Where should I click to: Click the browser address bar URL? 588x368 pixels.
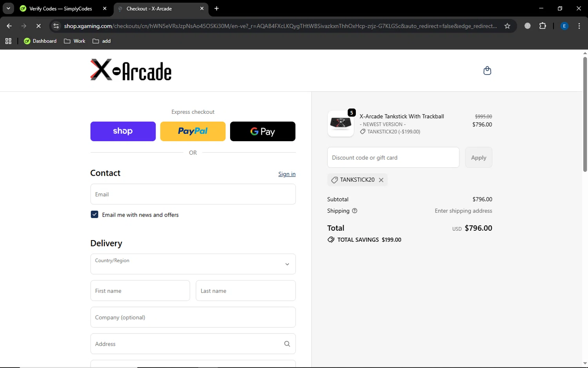pos(280,26)
